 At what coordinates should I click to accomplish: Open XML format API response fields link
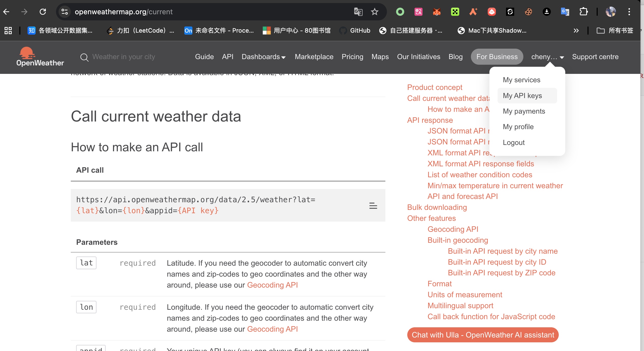(481, 164)
